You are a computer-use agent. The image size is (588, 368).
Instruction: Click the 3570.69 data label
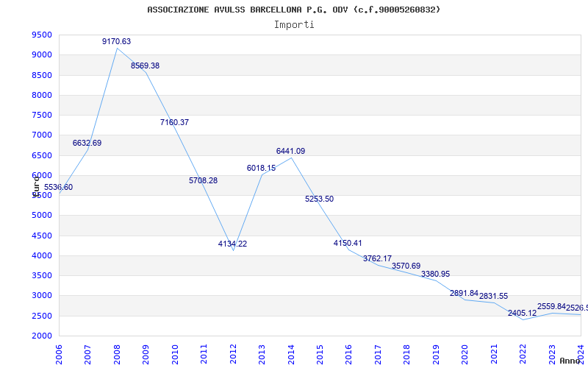tap(406, 266)
